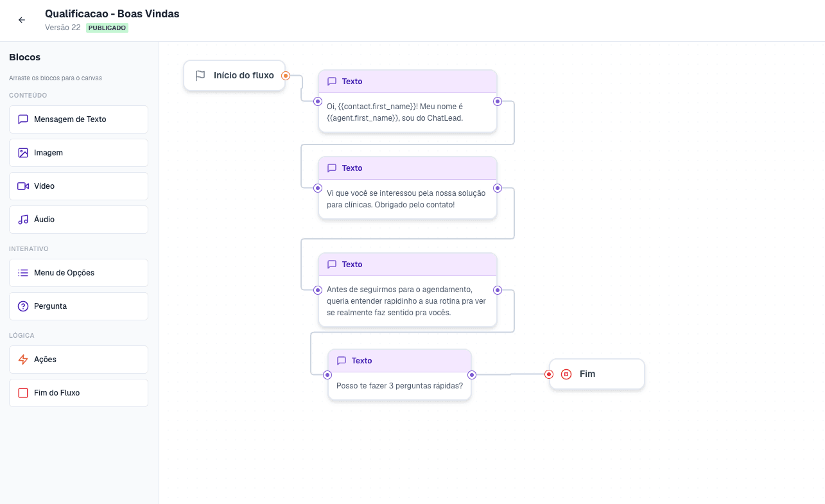The height and width of the screenshot is (504, 825).
Task: Click the CONTEÚDO section label
Action: click(28, 96)
